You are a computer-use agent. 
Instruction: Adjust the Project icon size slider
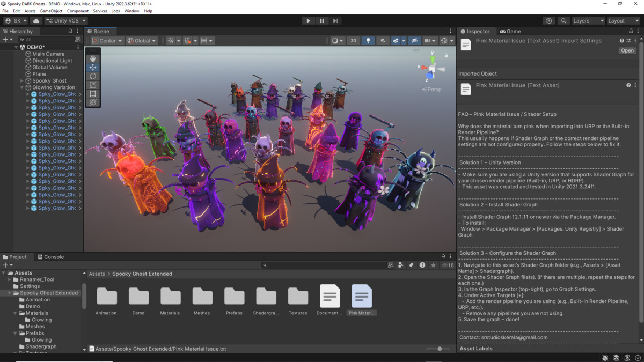[439, 349]
